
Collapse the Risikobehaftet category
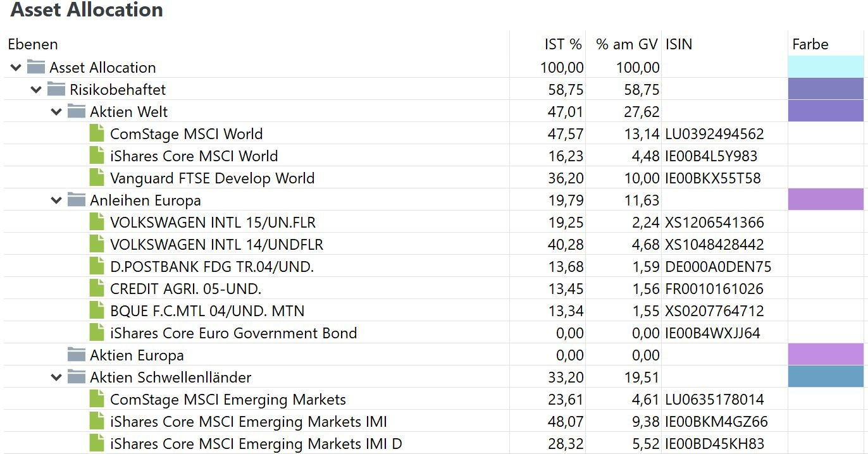click(x=36, y=90)
